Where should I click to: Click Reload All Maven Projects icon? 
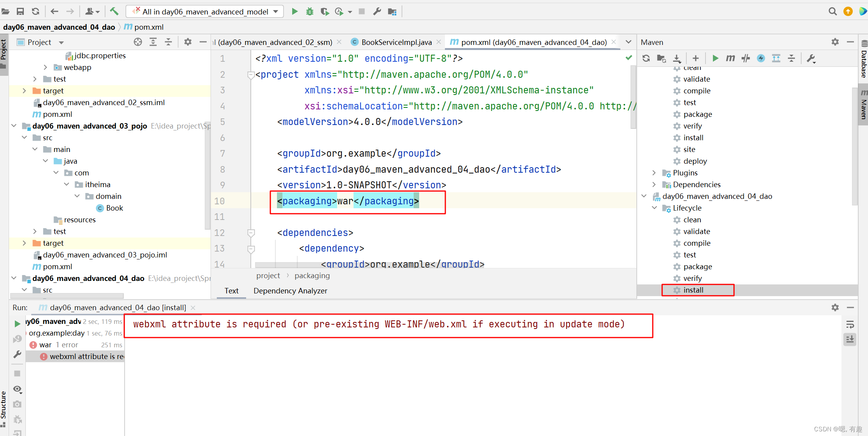[646, 58]
